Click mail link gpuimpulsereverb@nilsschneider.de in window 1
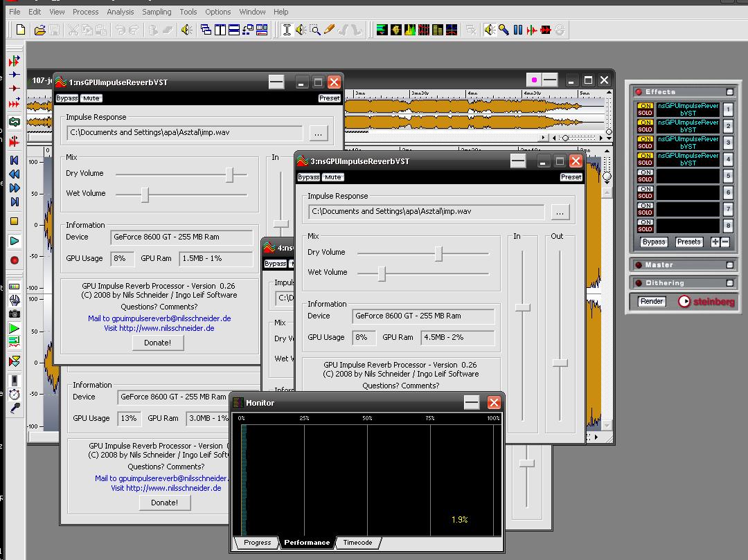The height and width of the screenshot is (560, 748). point(159,318)
